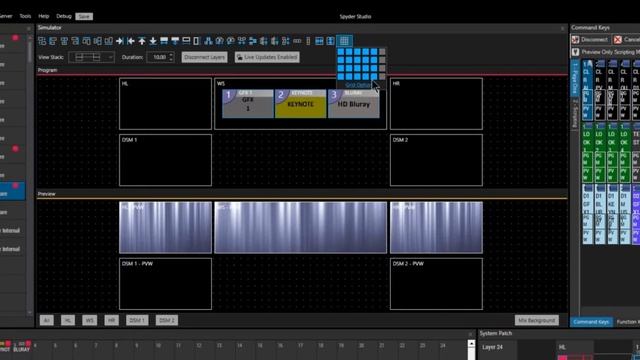
Task: Click the HL program screen
Action: 165,104
